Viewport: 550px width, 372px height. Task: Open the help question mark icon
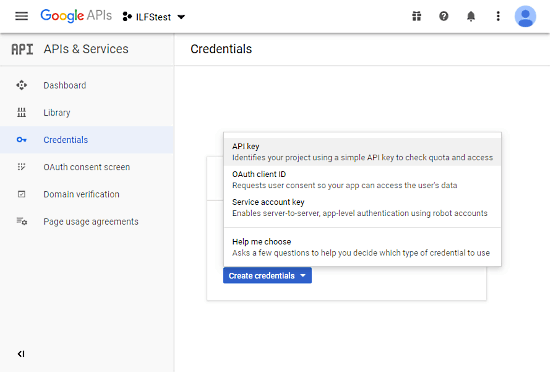(x=444, y=16)
